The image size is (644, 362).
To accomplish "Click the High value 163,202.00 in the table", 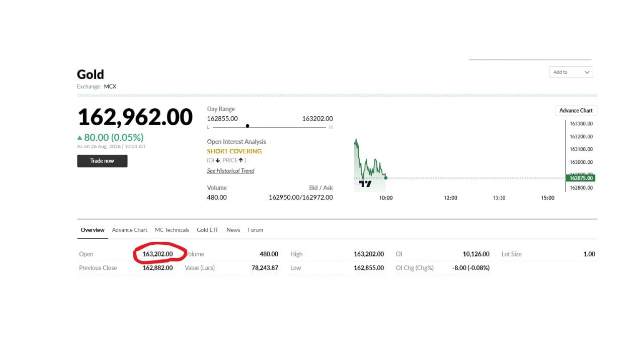I will [x=369, y=254].
